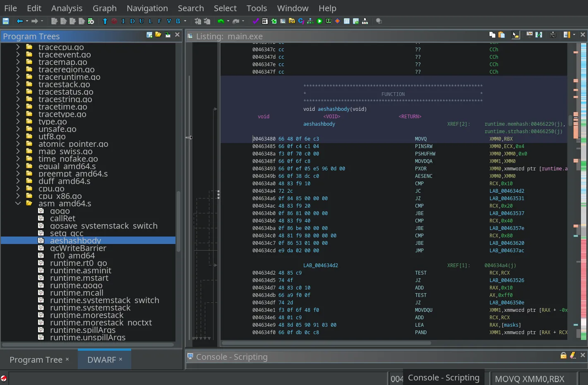Select runtime.morestack_noctxt fragment
Image resolution: width=588 pixels, height=385 pixels.
pos(101,323)
